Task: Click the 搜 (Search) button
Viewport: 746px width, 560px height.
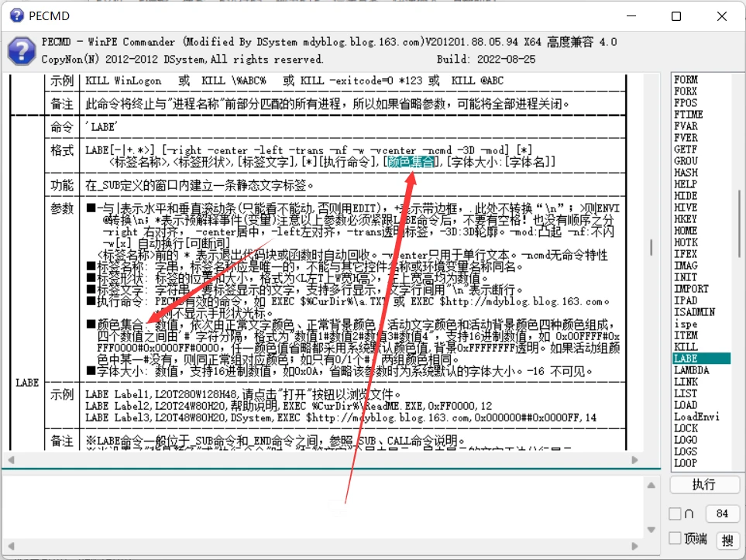Action: pyautogui.click(x=727, y=540)
